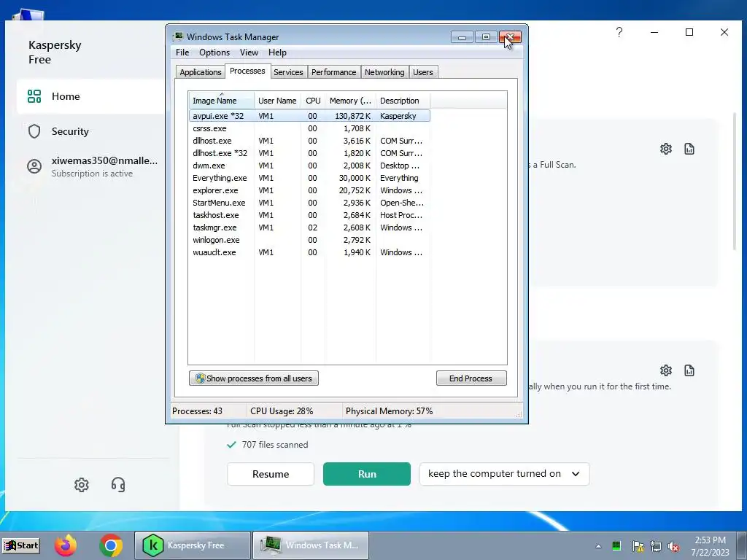Select explorer.exe process
Viewport: 747px width, 560px height.
tap(309, 190)
